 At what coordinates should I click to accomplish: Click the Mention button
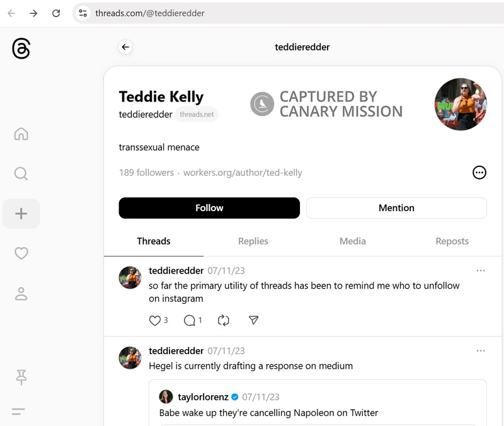tap(396, 207)
